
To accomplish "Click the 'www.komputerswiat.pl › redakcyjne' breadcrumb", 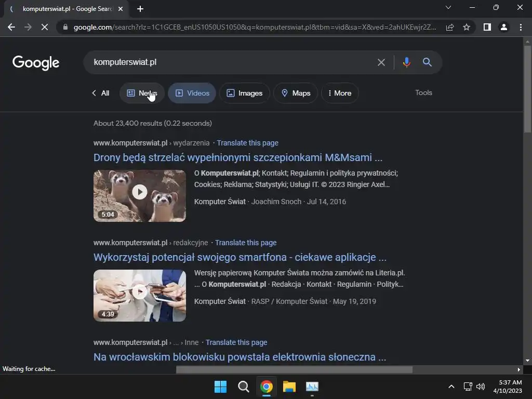I will [x=151, y=243].
